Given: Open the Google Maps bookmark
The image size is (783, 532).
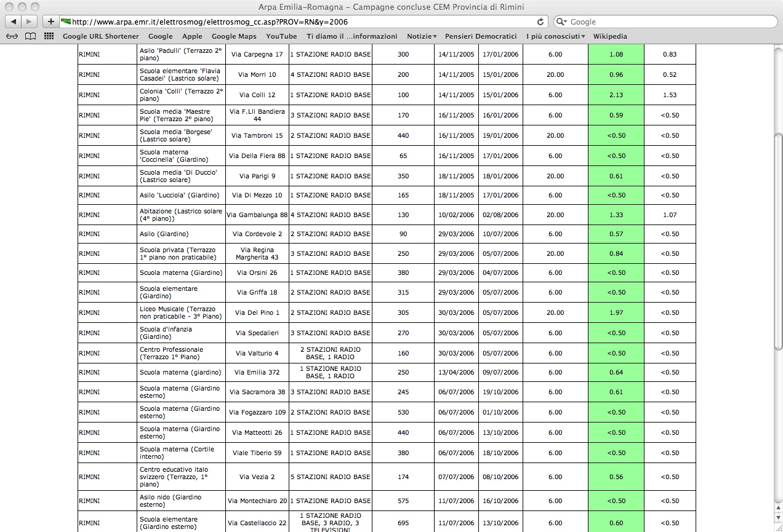Looking at the screenshot, I should (234, 36).
